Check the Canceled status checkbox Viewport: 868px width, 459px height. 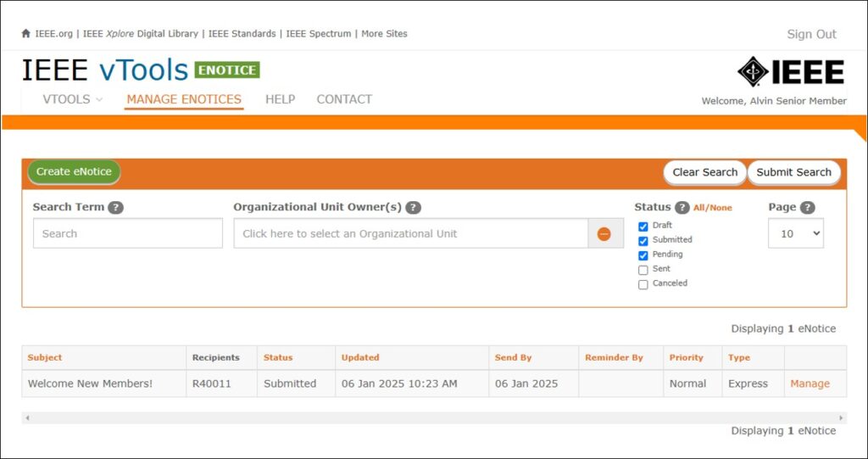643,284
